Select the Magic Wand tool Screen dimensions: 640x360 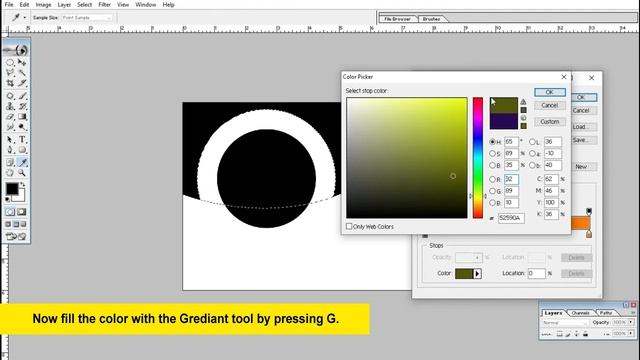[22, 73]
